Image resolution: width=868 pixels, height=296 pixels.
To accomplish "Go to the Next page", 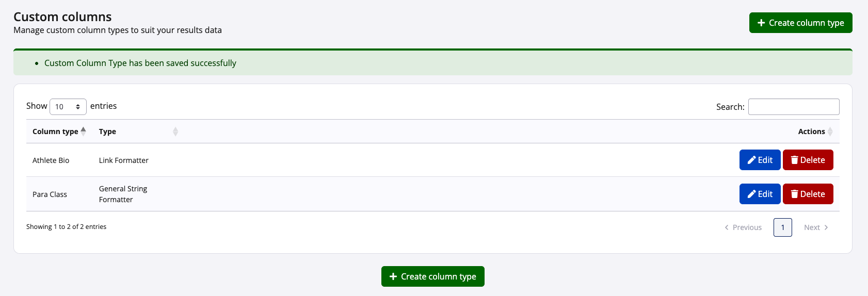I will click(x=816, y=227).
